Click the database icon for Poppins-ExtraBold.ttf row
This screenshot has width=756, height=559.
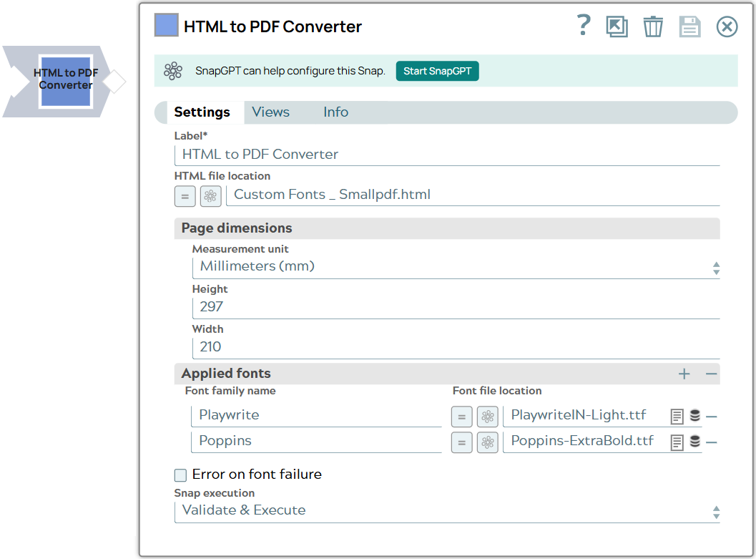click(694, 442)
